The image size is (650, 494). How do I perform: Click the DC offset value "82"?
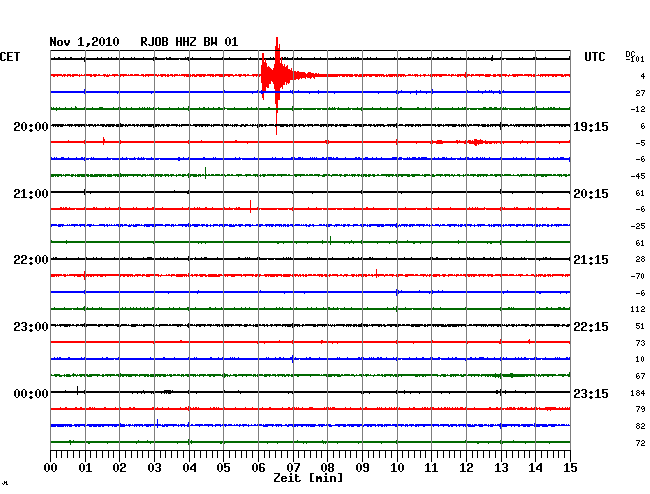[640, 426]
